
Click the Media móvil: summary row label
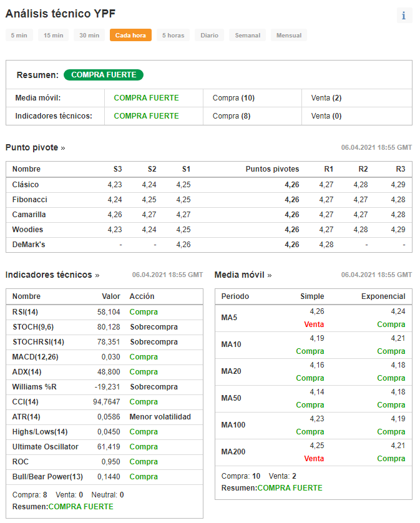click(x=38, y=98)
